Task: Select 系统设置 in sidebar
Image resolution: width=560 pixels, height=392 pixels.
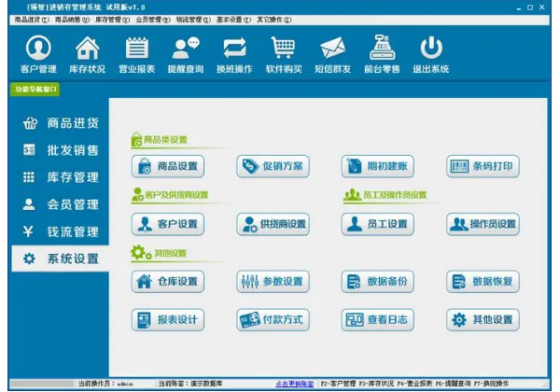Action: pos(61,259)
